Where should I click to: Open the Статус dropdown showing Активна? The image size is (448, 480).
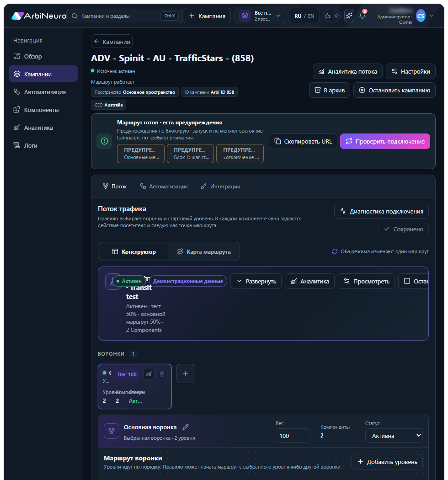(x=394, y=436)
